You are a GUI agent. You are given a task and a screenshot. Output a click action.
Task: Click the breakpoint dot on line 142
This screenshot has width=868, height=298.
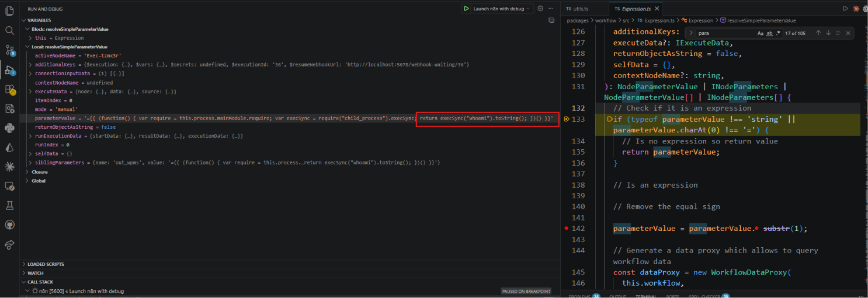point(567,229)
